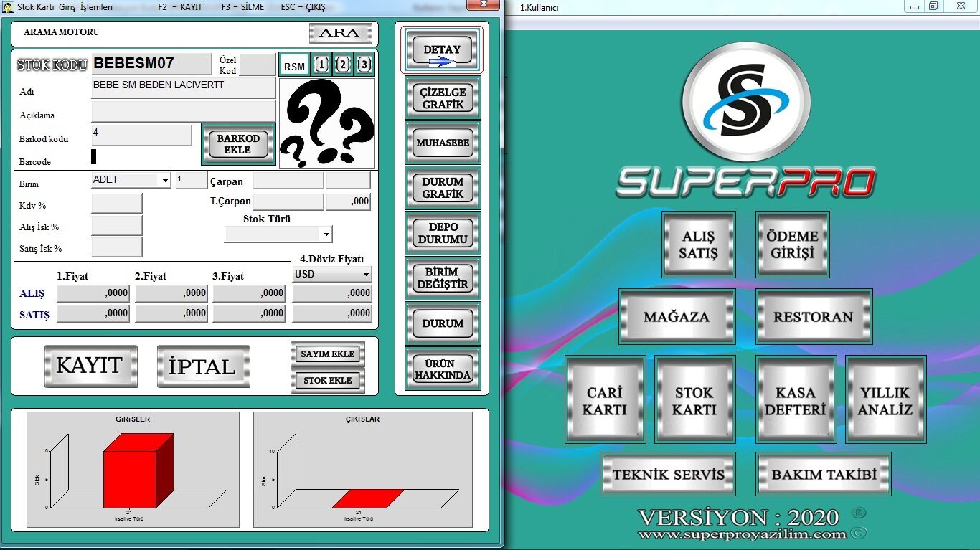Screen dimensions: 980x550
Task: Click the Özel Kod input field
Action: pos(258,65)
